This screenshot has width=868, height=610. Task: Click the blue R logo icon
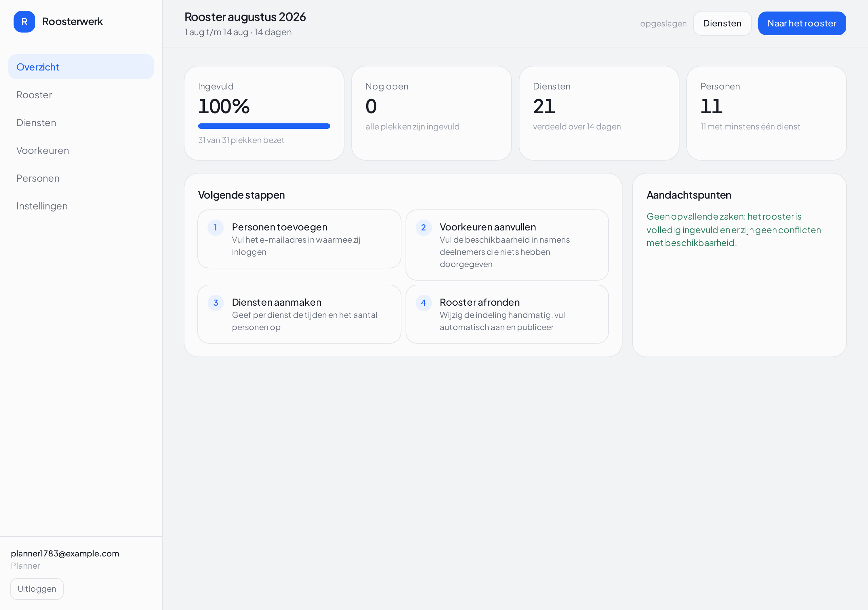24,22
